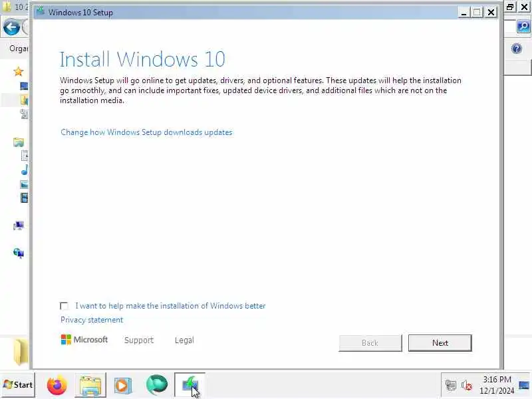This screenshot has width=532, height=399.
Task: Open the Start menu
Action: (x=18, y=385)
